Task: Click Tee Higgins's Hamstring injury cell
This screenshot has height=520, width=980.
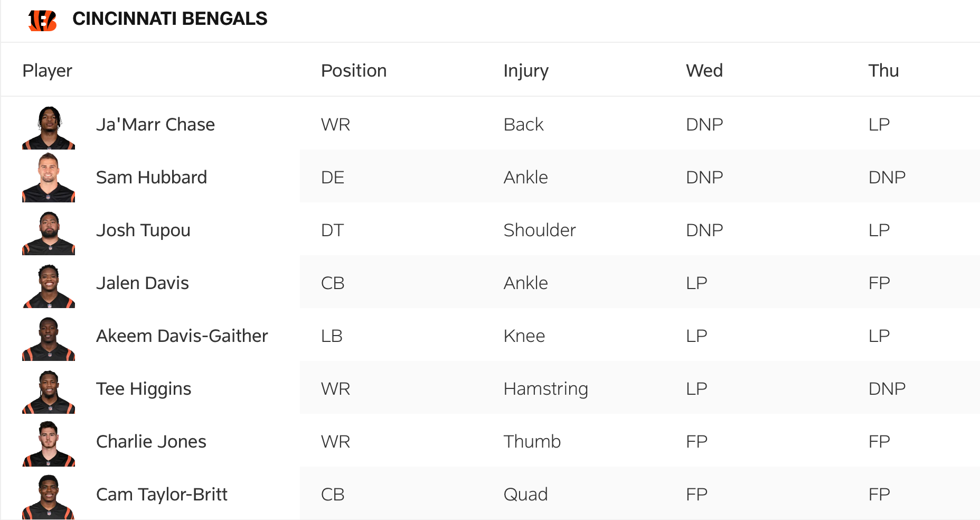Action: pos(545,389)
